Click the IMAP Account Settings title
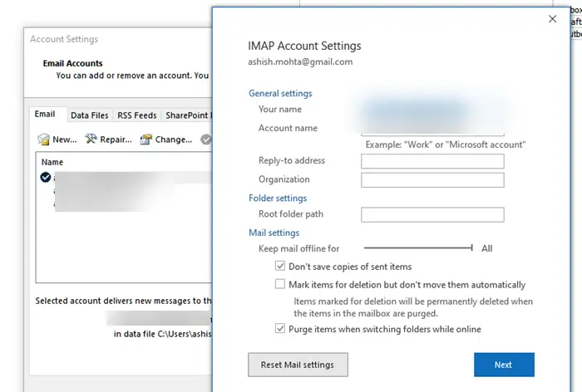 tap(304, 46)
